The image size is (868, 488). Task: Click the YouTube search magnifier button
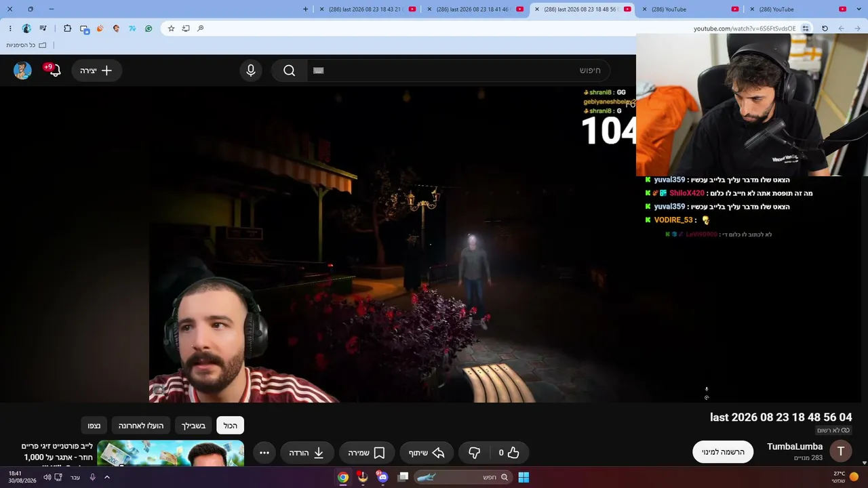[290, 70]
